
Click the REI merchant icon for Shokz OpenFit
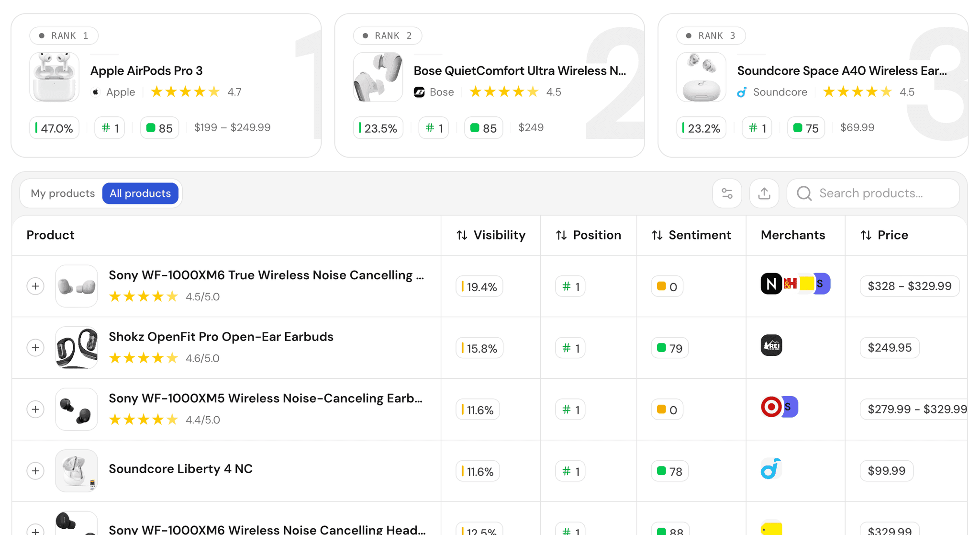tap(771, 345)
